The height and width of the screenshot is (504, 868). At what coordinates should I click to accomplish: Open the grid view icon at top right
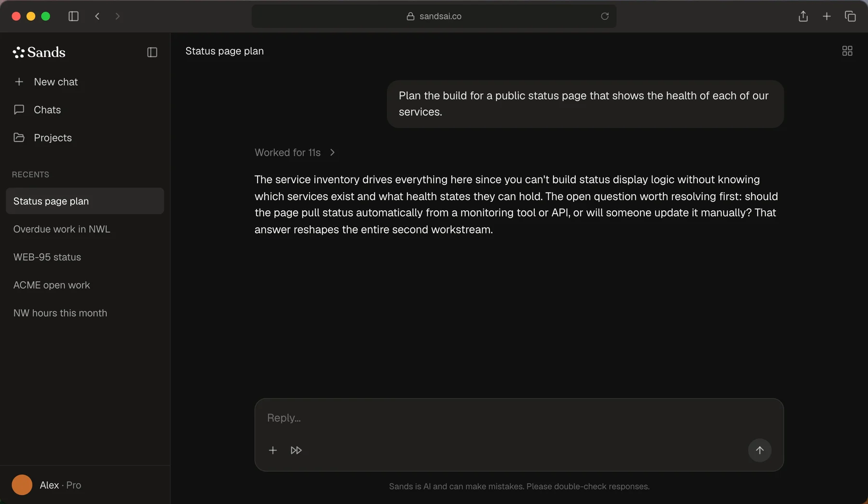tap(847, 51)
